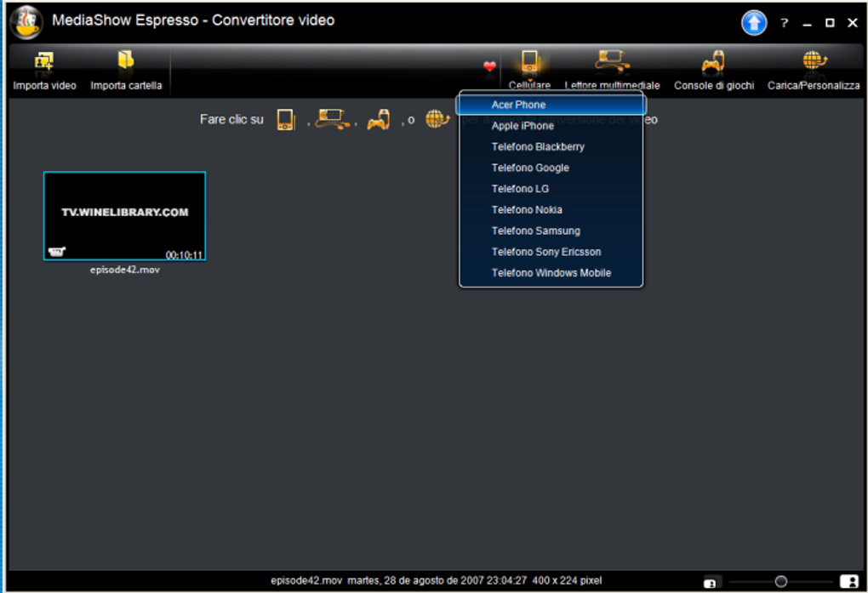868x593 pixels.
Task: Select Telefono Sony Ericsson
Action: (x=551, y=252)
